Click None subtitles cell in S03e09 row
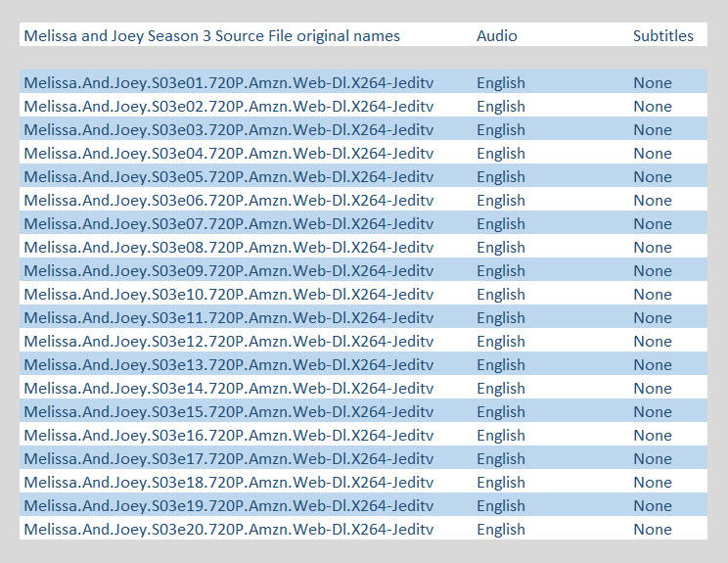 [x=653, y=271]
